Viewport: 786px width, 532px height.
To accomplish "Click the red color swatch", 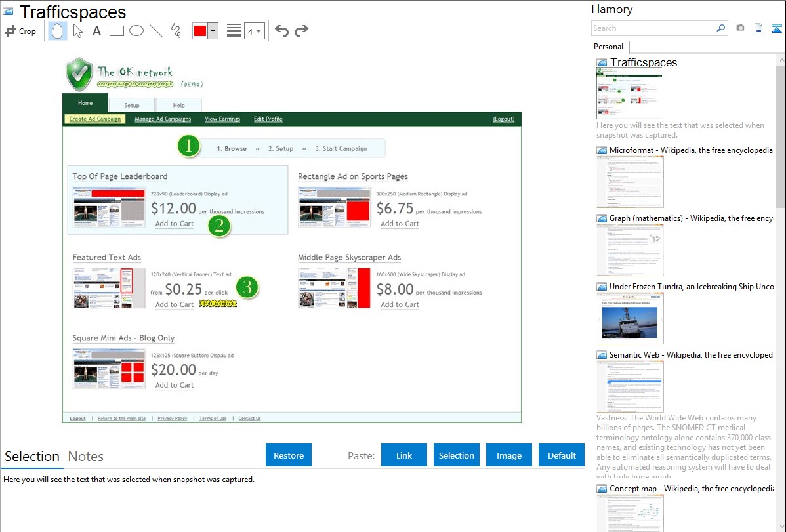I will pyautogui.click(x=200, y=31).
